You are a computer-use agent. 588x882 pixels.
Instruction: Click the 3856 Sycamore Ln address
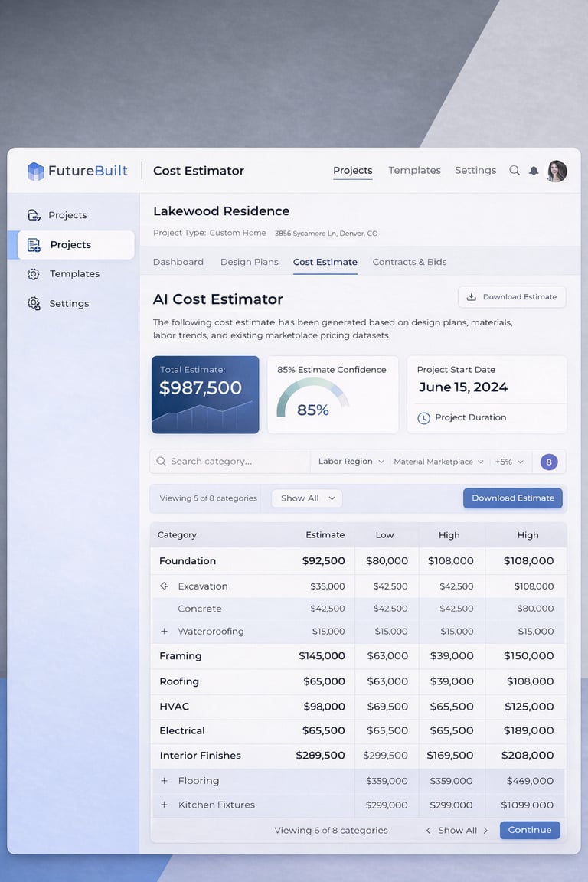coord(326,234)
